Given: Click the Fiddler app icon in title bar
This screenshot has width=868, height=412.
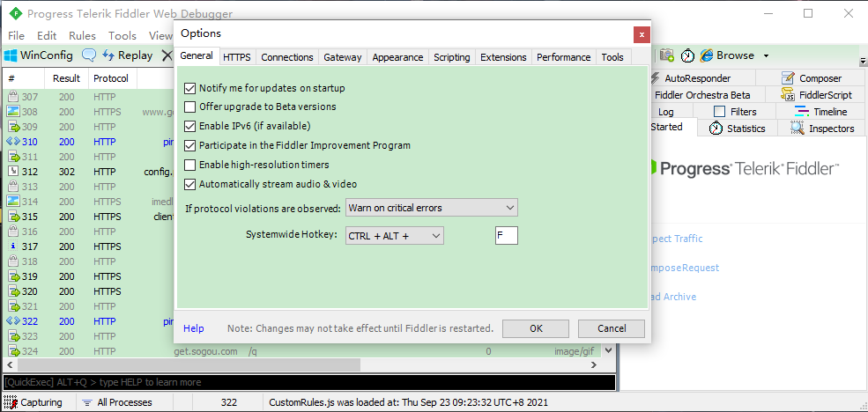Looking at the screenshot, I should 15,13.
